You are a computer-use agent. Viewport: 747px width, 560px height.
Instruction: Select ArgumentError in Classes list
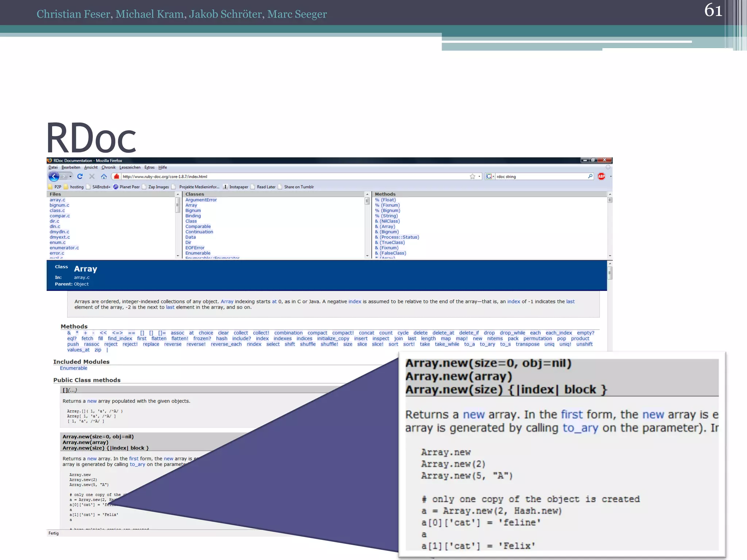(201, 200)
